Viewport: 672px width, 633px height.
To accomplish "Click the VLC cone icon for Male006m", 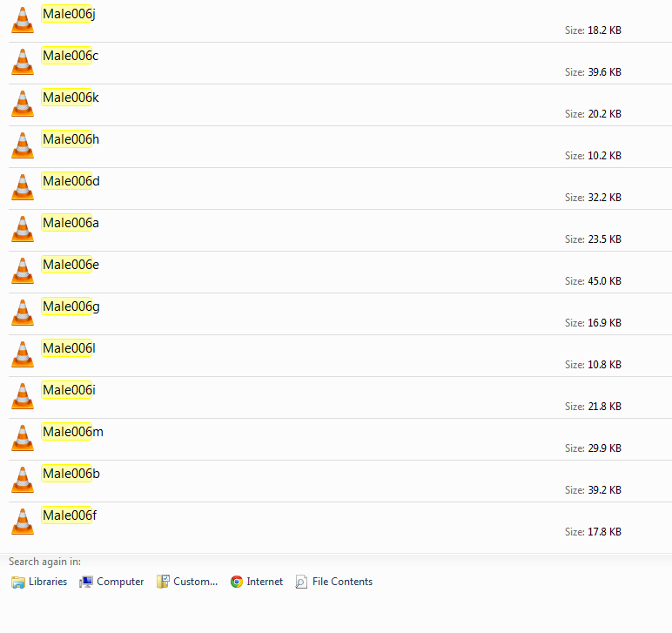I will click(x=23, y=438).
